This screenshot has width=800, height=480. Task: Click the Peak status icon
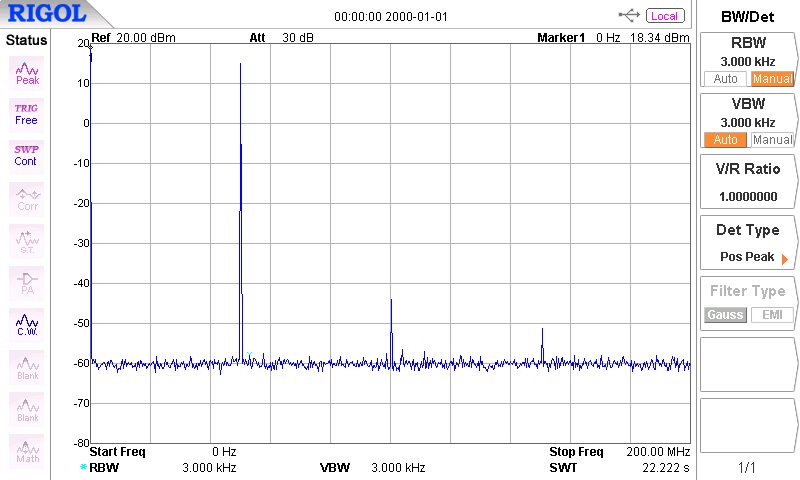[x=27, y=72]
